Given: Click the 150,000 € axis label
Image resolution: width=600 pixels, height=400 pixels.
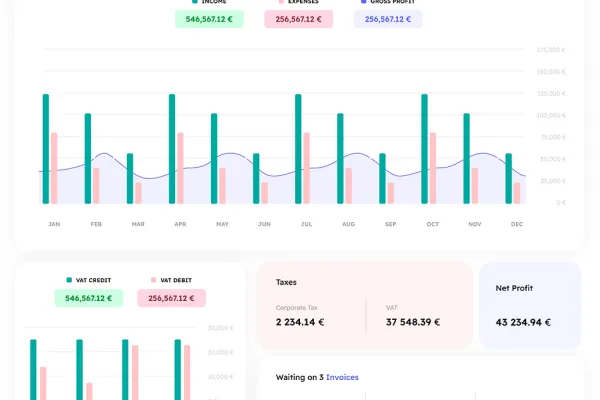Looking at the screenshot, I should coord(551,72).
